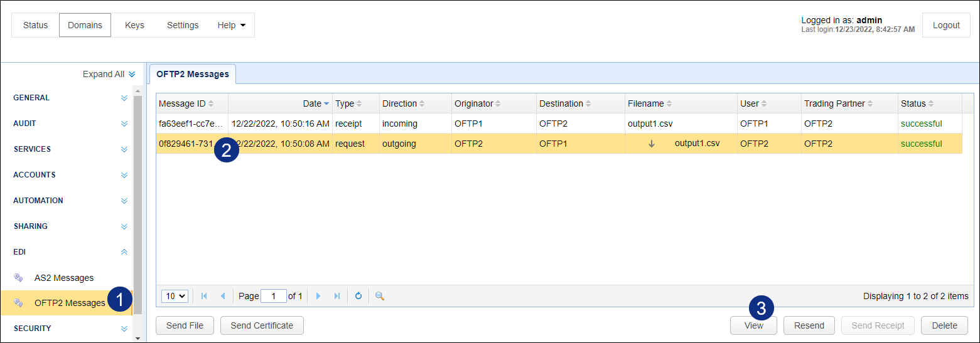The image size is (980, 343).
Task: Refresh the messages grid
Action: click(x=358, y=296)
